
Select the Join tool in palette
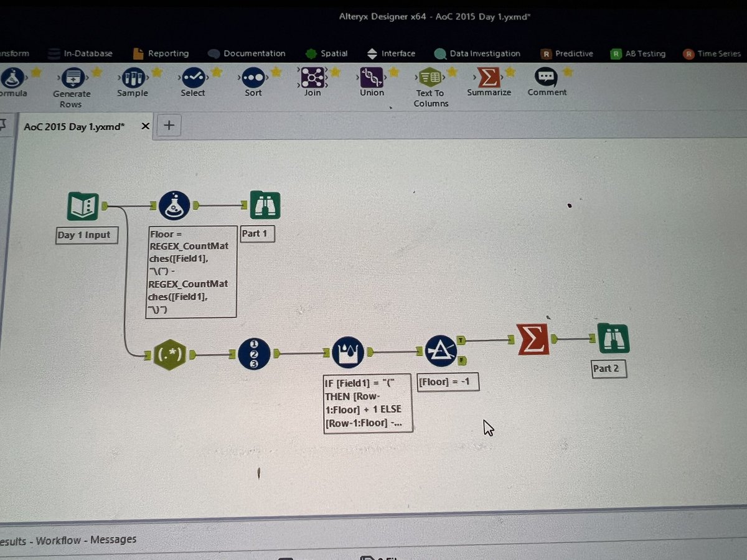coord(312,83)
